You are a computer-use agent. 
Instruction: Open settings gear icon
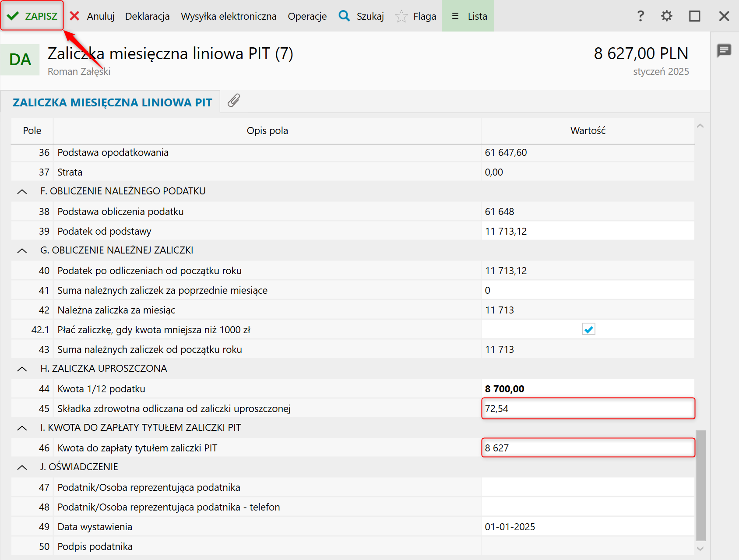tap(666, 16)
